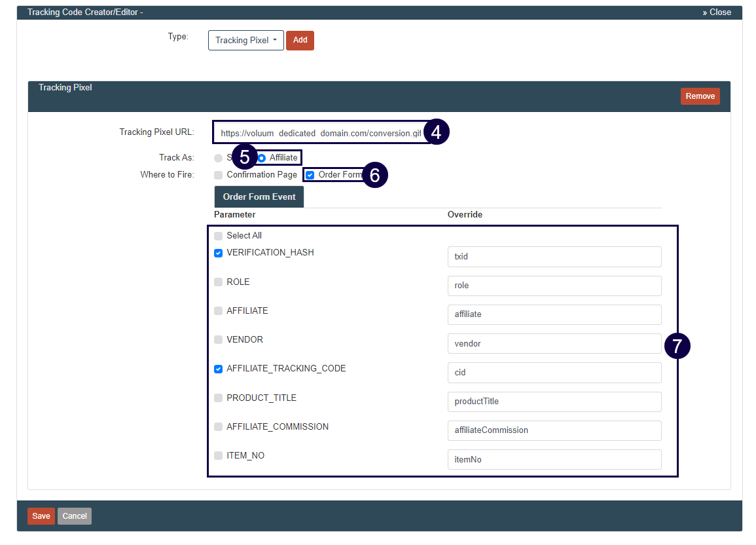
Task: Click the affiliateCommission override field
Action: [x=554, y=430]
